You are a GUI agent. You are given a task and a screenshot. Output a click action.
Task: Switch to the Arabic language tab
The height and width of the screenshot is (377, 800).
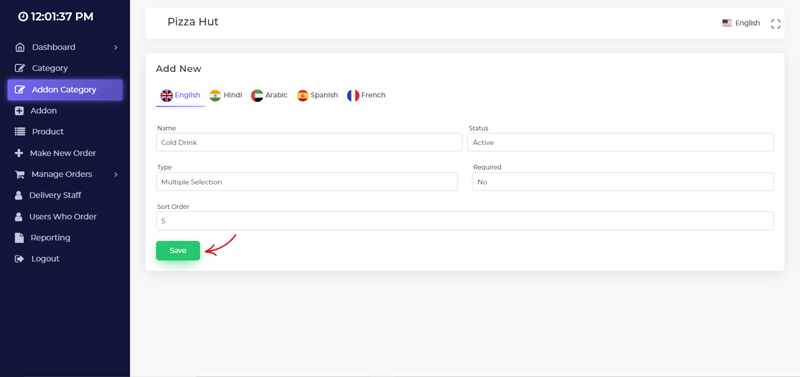click(x=269, y=95)
